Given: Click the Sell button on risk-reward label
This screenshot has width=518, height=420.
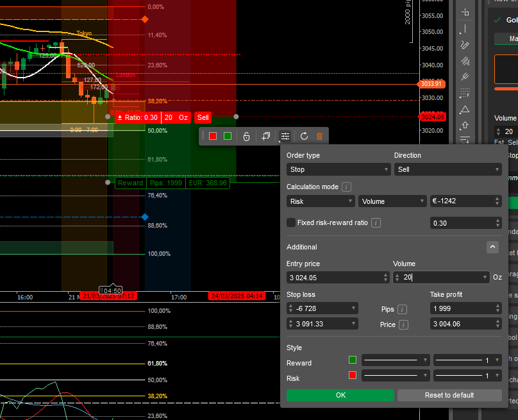Looking at the screenshot, I should pyautogui.click(x=203, y=117).
